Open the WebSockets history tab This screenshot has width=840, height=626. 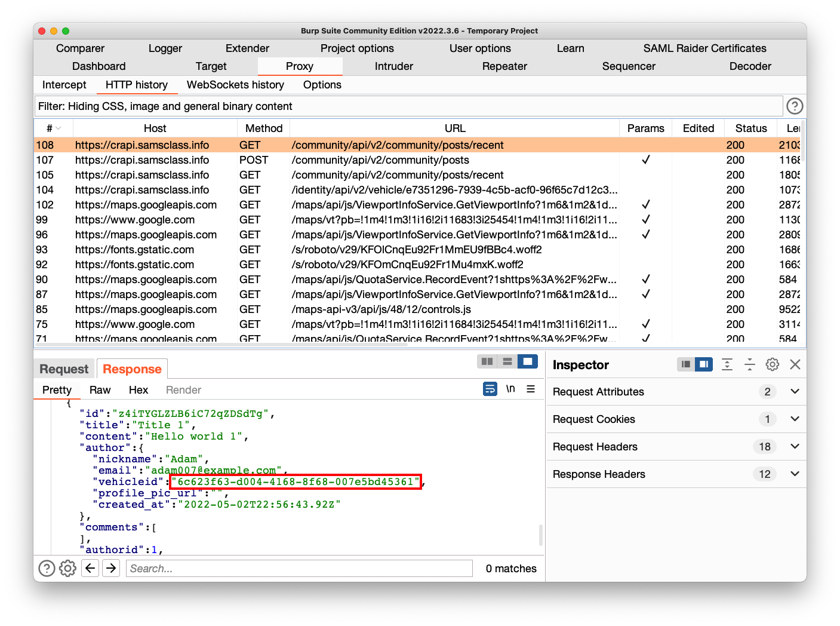(235, 85)
